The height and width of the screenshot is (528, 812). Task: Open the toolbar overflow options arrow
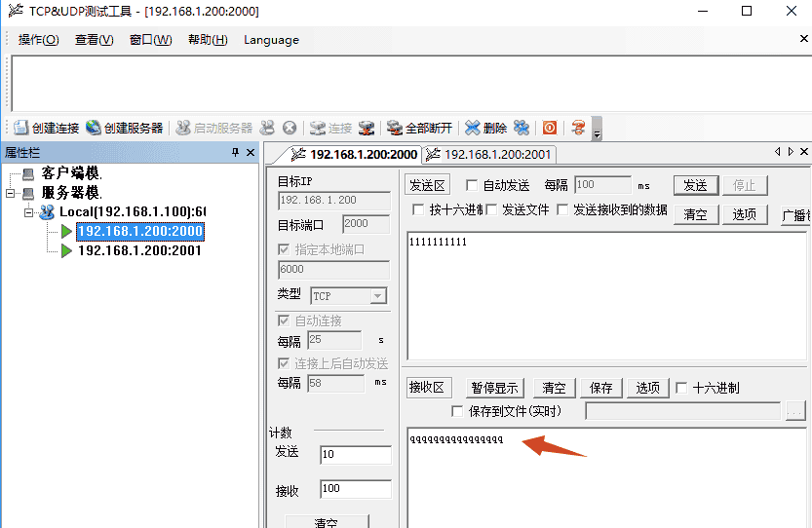597,129
